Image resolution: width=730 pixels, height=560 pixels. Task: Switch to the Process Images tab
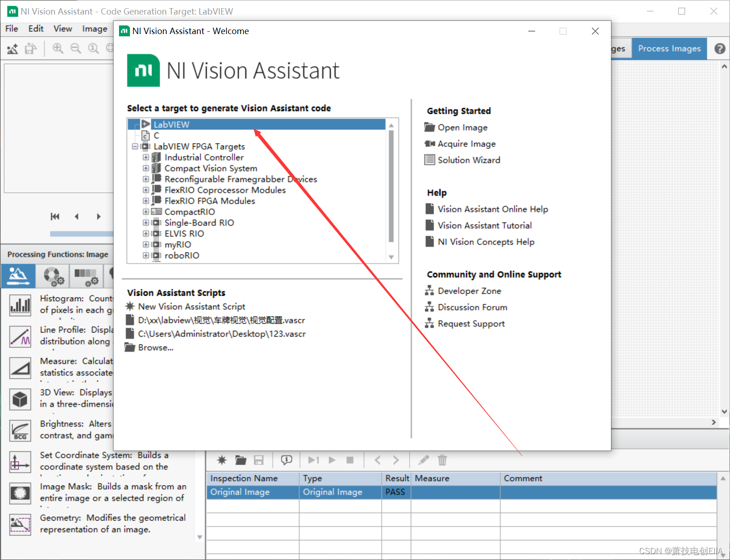pyautogui.click(x=669, y=49)
